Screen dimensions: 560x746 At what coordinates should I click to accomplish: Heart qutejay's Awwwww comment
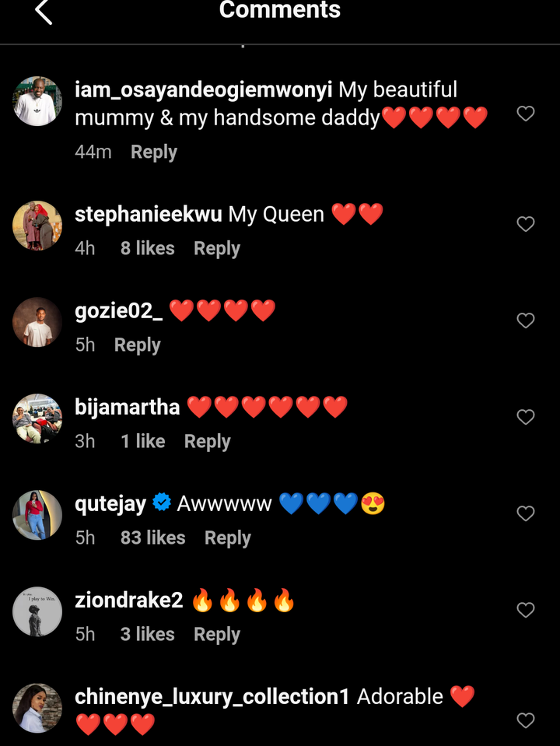click(x=526, y=514)
